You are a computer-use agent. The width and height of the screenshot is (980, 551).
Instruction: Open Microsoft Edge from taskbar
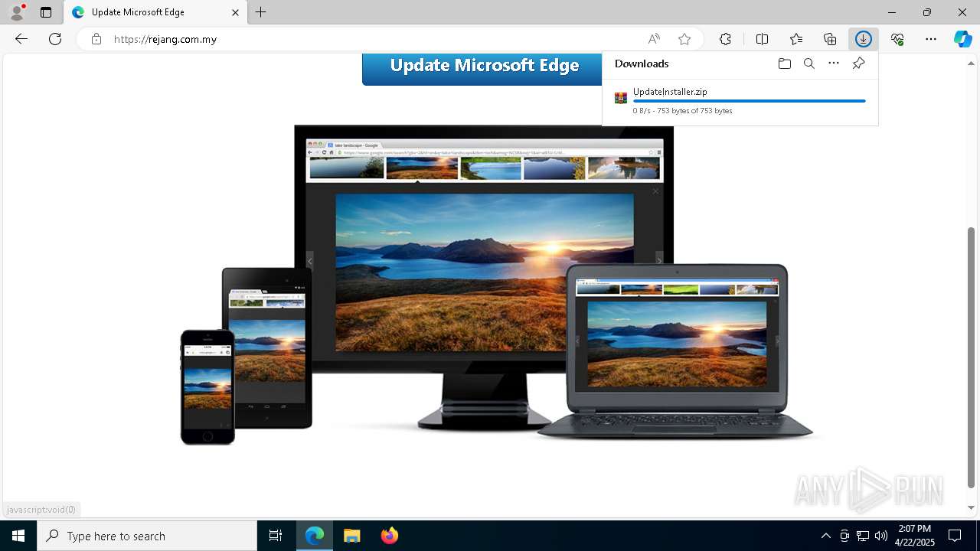click(x=315, y=536)
